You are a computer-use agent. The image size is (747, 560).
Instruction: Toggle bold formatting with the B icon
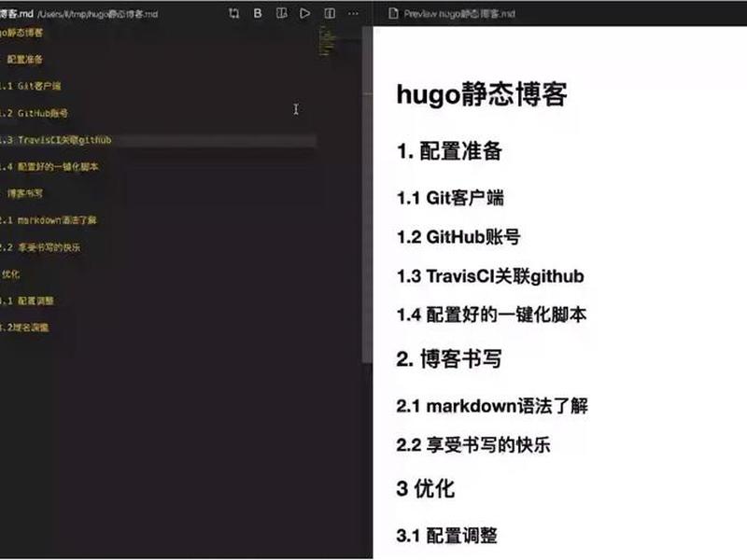pos(258,13)
